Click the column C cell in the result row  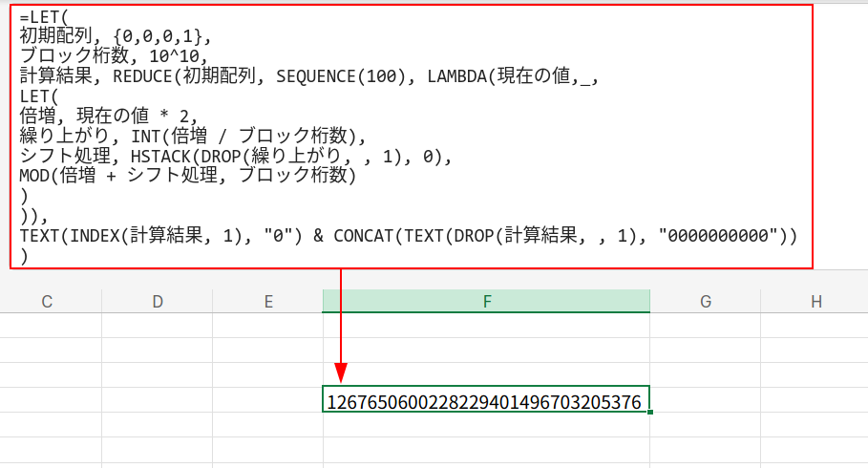click(47, 400)
